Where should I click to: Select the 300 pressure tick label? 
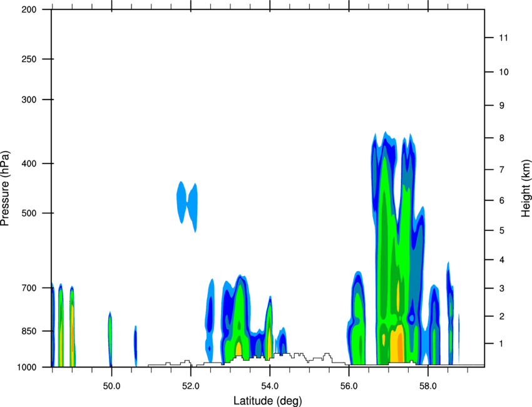coord(29,100)
